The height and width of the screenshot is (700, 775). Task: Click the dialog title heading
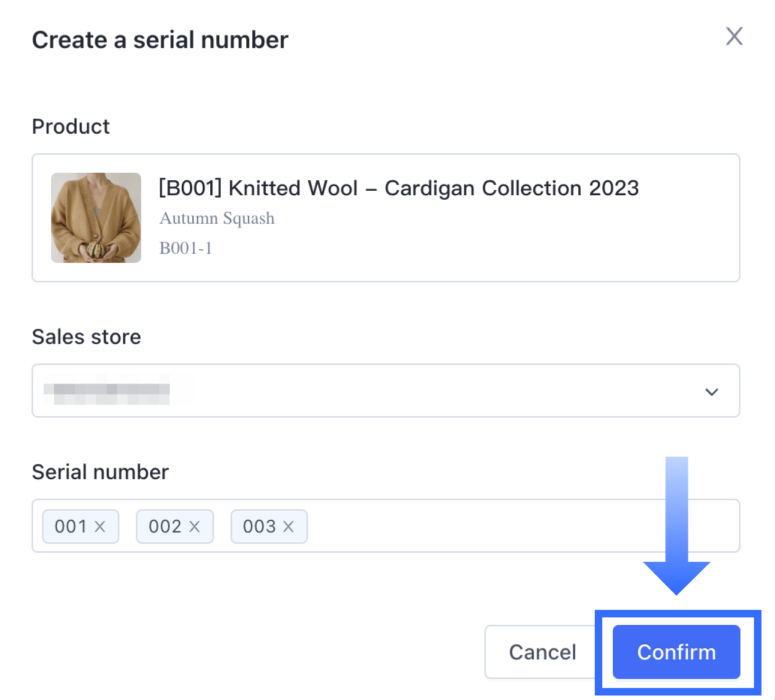pos(160,40)
